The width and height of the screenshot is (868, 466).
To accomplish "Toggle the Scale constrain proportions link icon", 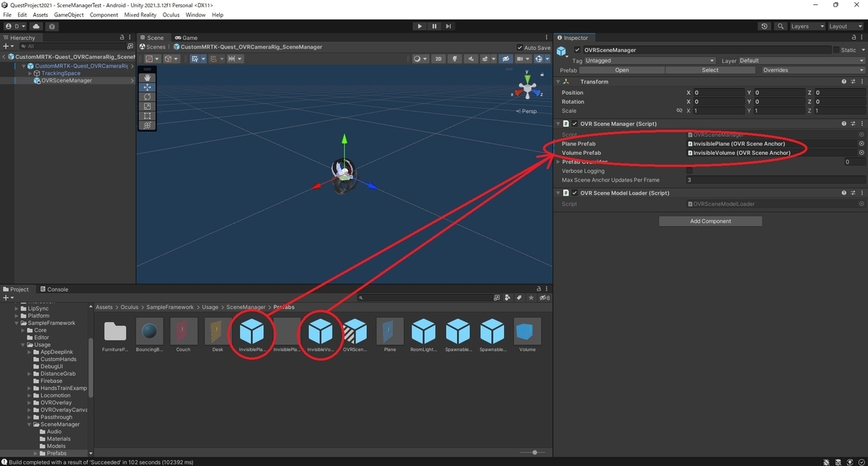I will tap(679, 111).
